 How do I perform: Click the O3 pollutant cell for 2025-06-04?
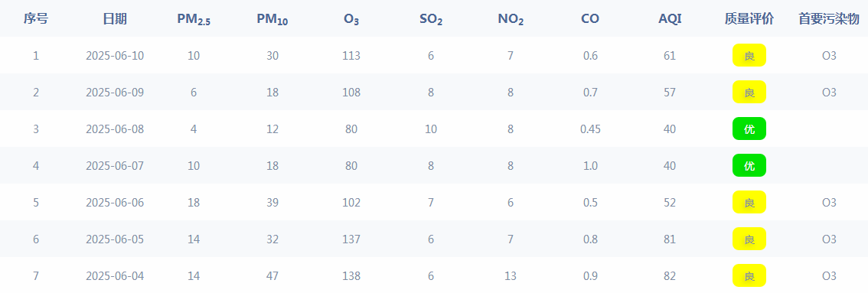point(829,276)
